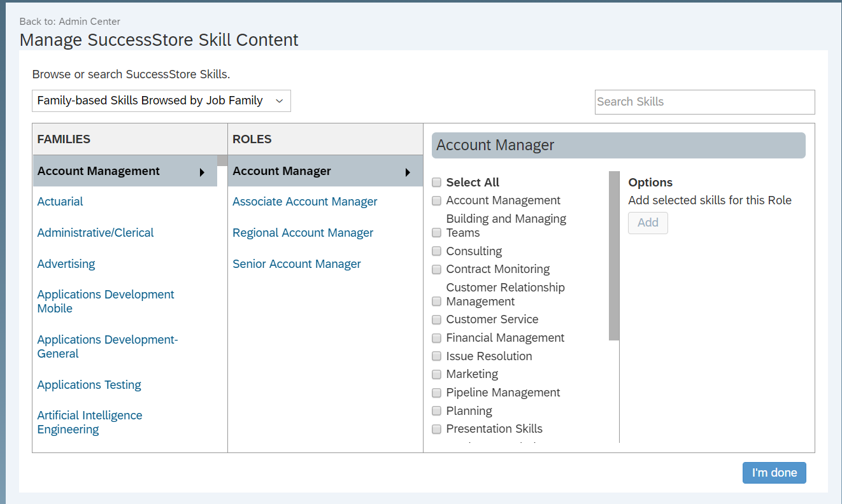842x504 pixels.
Task: Select Financial Management checkbox
Action: click(436, 338)
